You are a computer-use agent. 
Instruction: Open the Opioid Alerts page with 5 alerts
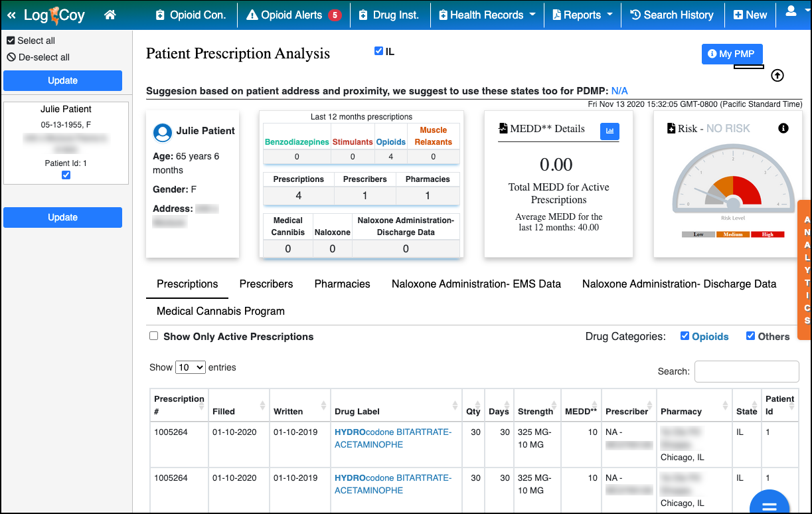coord(293,13)
